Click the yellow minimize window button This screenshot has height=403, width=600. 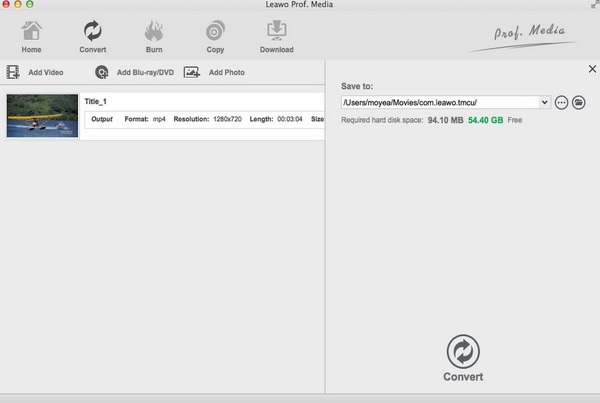18,4
